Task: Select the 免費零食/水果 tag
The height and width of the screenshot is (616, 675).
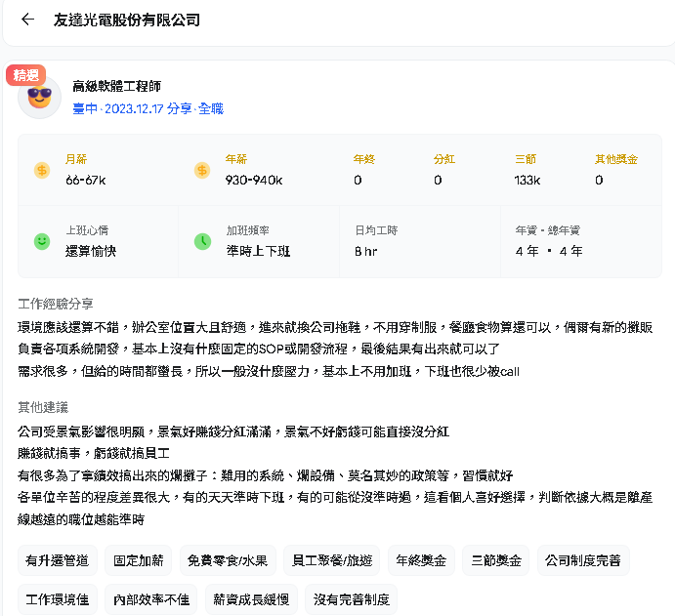Action: tap(228, 560)
